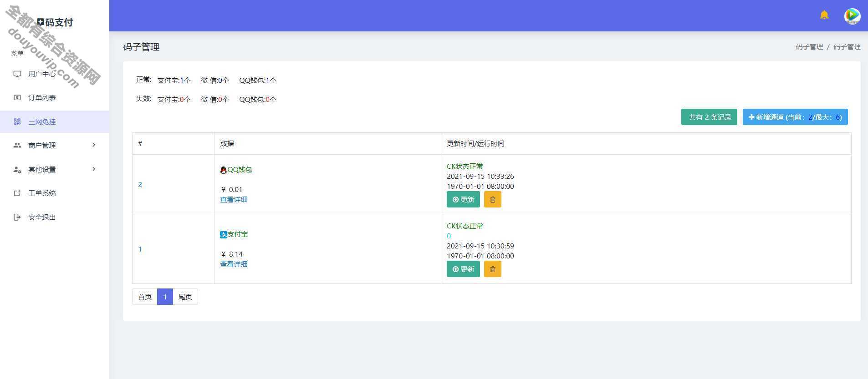Viewport: 868px width, 379px height.
Task: Click timestamp 2021-09-15 10:30:59
Action: click(480, 246)
